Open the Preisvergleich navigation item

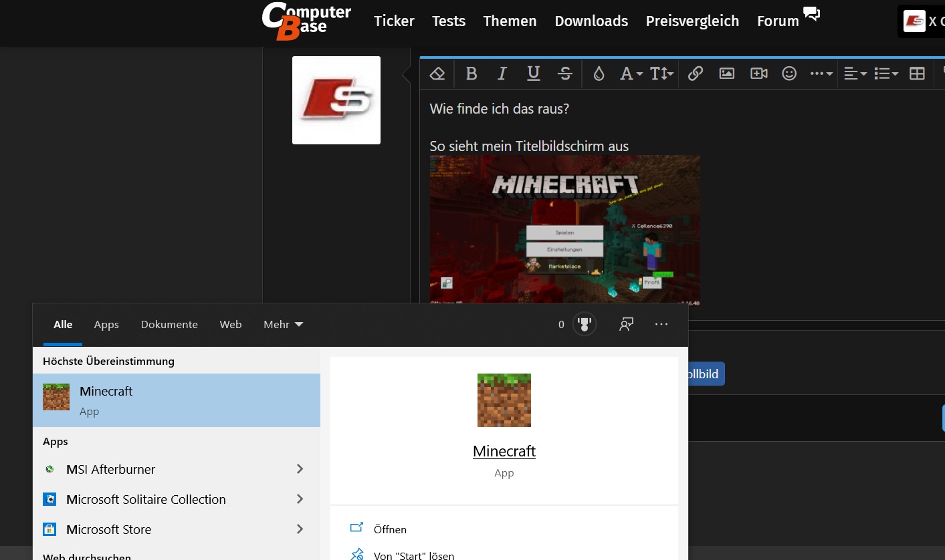click(x=692, y=21)
